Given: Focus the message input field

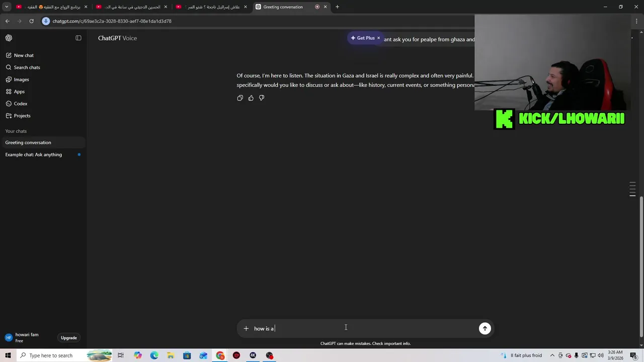Looking at the screenshot, I should 365,328.
